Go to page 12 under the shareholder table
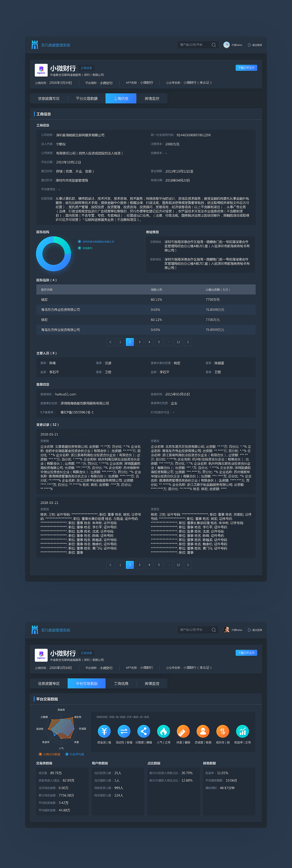This screenshot has width=292, height=868. pyautogui.click(x=178, y=342)
